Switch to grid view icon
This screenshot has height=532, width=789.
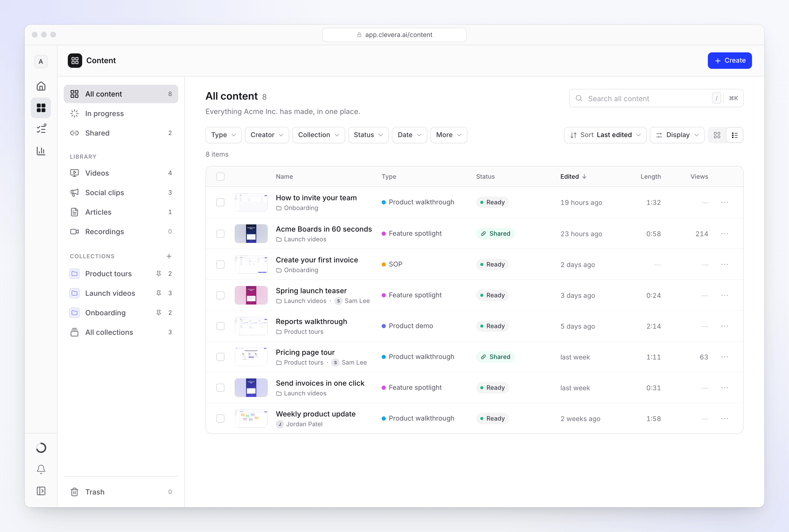(x=717, y=135)
